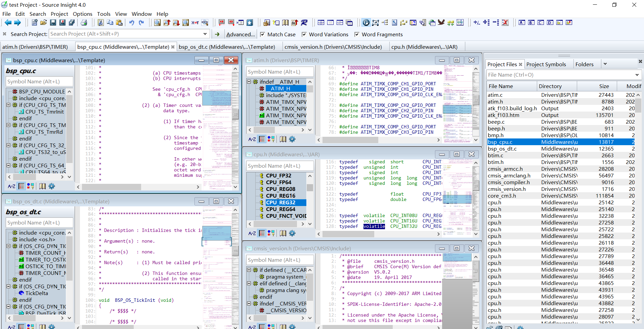Click the Save file disk icon
The height and width of the screenshot is (329, 644).
tap(53, 23)
